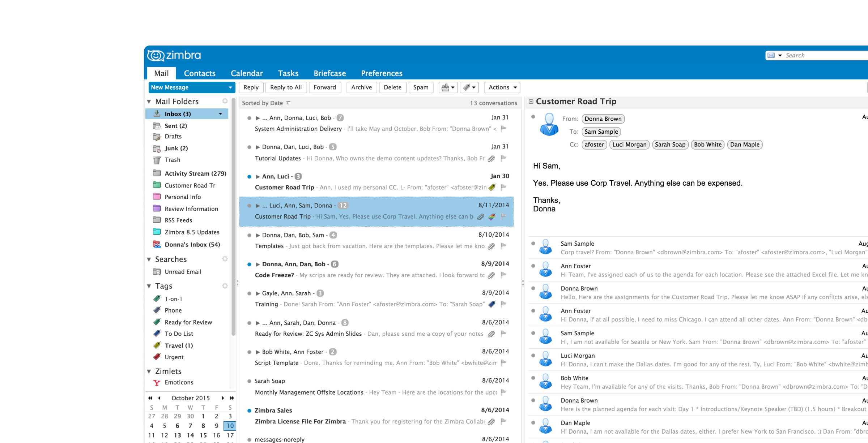Open the Preferences tab
This screenshot has width=868, height=443.
pos(382,73)
